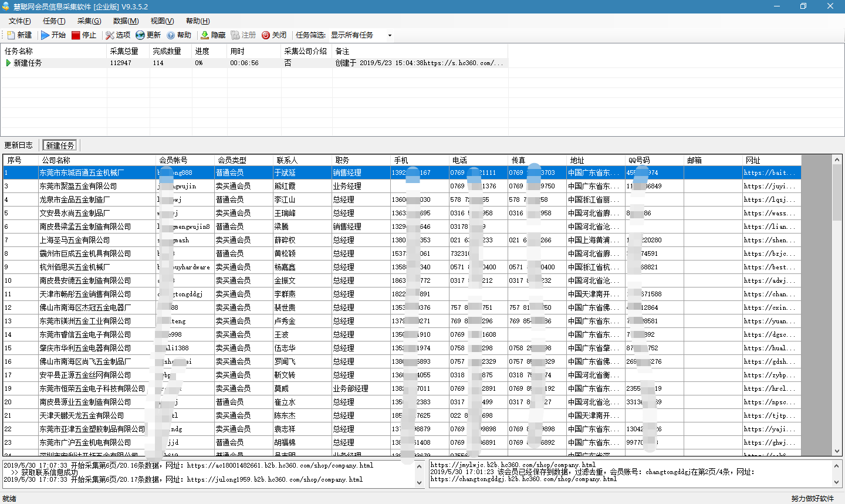This screenshot has width=845, height=504.
Task: Select row for 上海圣马五金有限公司
Action: click(x=75, y=240)
